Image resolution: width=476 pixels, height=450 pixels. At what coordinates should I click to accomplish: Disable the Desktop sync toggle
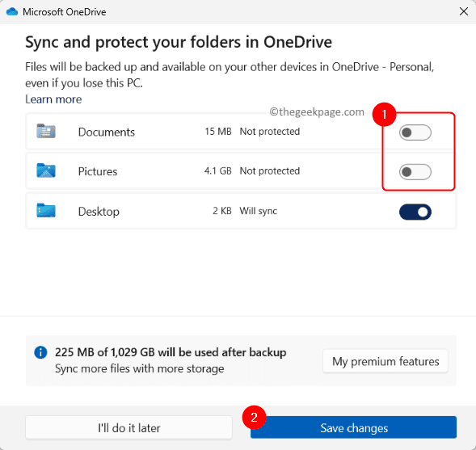415,212
